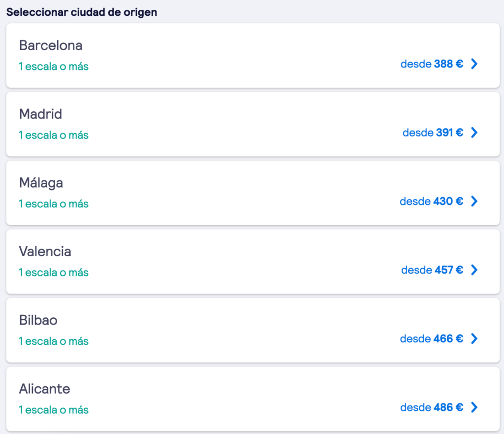Click the chevron arrow in Madrid row

point(474,133)
